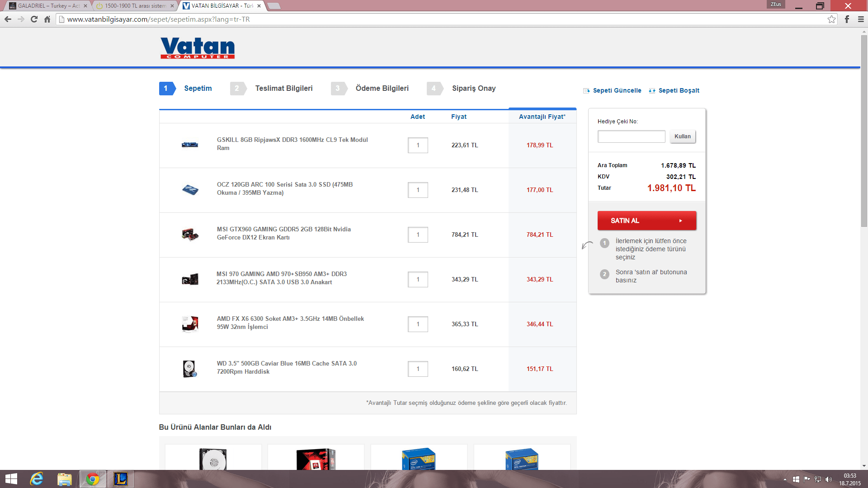The image size is (868, 488).
Task: Click Sepeti Güncelle link
Action: [617, 90]
